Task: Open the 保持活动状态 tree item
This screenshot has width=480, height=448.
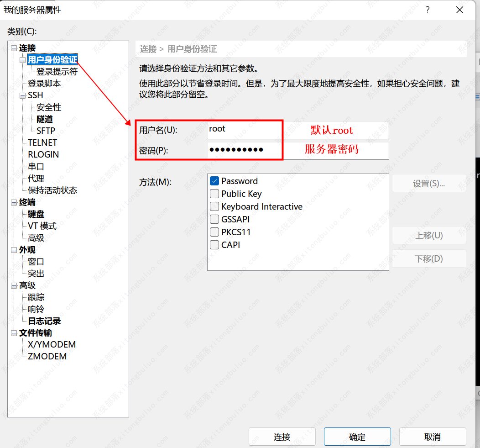Action: coord(52,190)
